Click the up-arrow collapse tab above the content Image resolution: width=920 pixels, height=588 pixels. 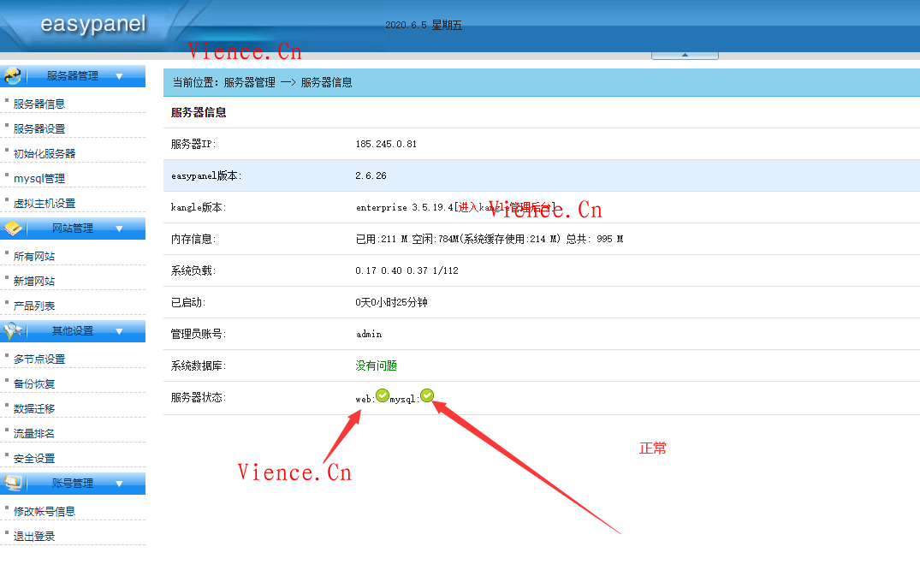point(685,53)
